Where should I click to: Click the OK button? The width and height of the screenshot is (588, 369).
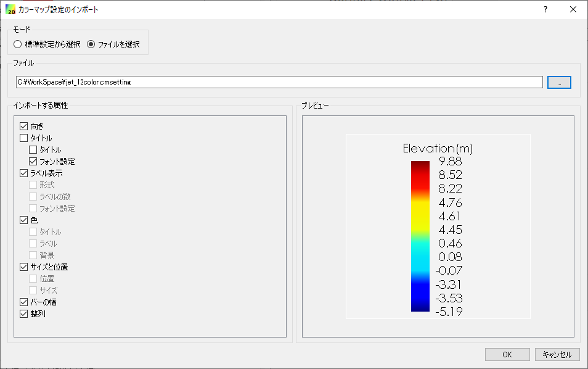click(507, 354)
